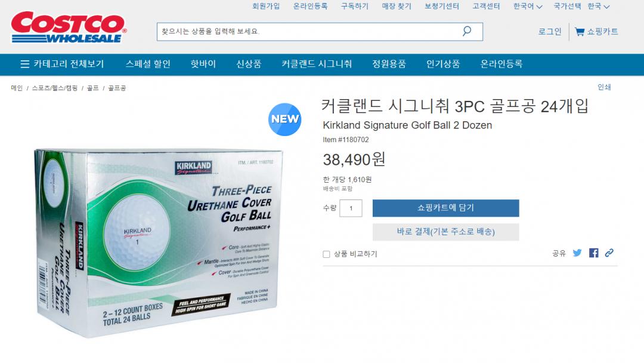Click the Costco Wholesale logo
Image resolution: width=644 pixels, height=363 pixels.
point(69,27)
